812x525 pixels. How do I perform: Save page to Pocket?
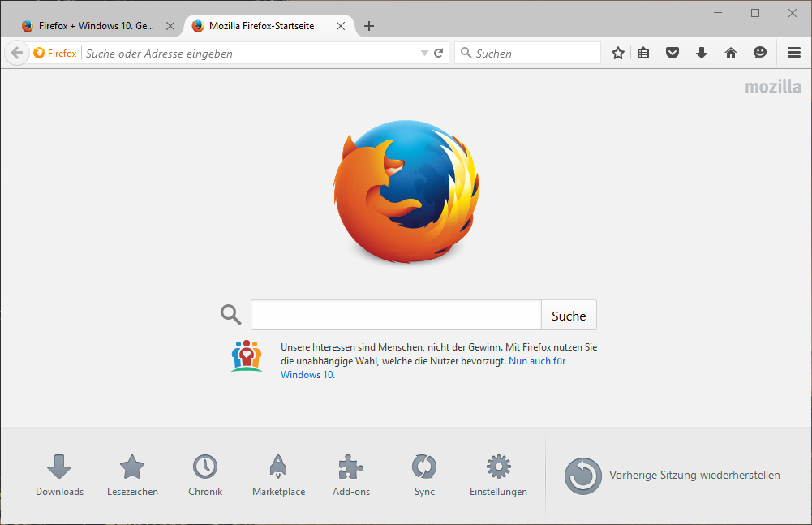[x=672, y=53]
